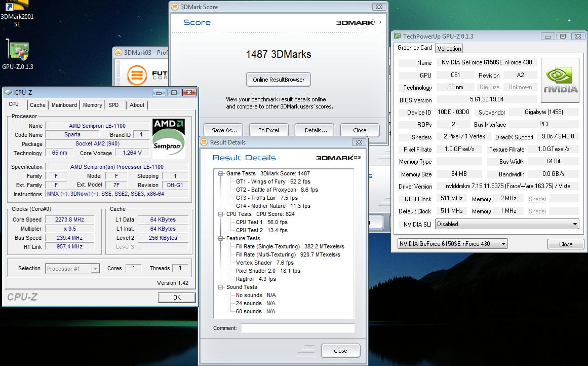
Task: Switch to the Cache tab in CPU-Z
Action: click(x=37, y=105)
